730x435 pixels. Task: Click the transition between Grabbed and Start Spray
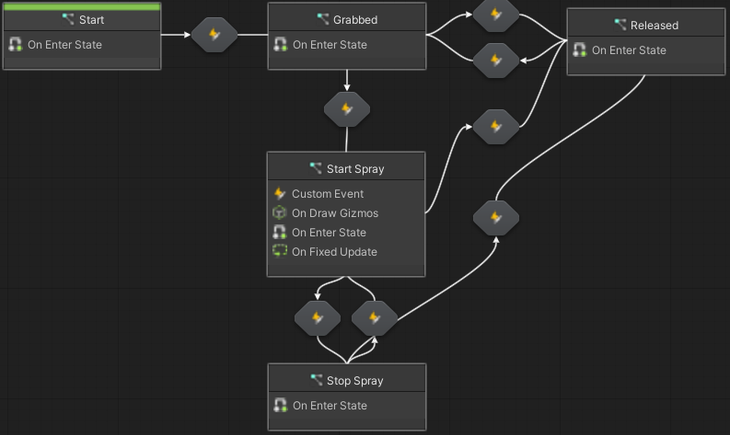[347, 109]
